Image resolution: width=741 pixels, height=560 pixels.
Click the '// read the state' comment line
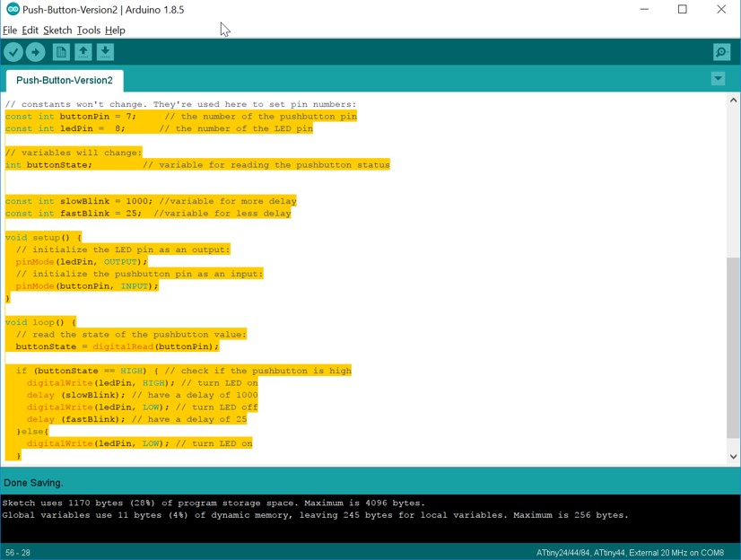click(x=131, y=335)
